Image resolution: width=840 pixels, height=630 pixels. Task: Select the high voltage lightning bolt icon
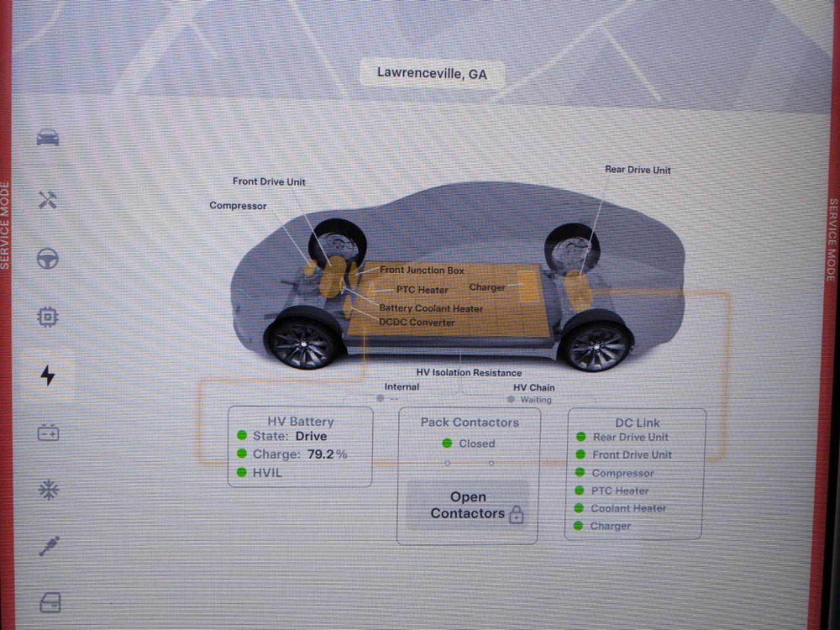pyautogui.click(x=47, y=375)
